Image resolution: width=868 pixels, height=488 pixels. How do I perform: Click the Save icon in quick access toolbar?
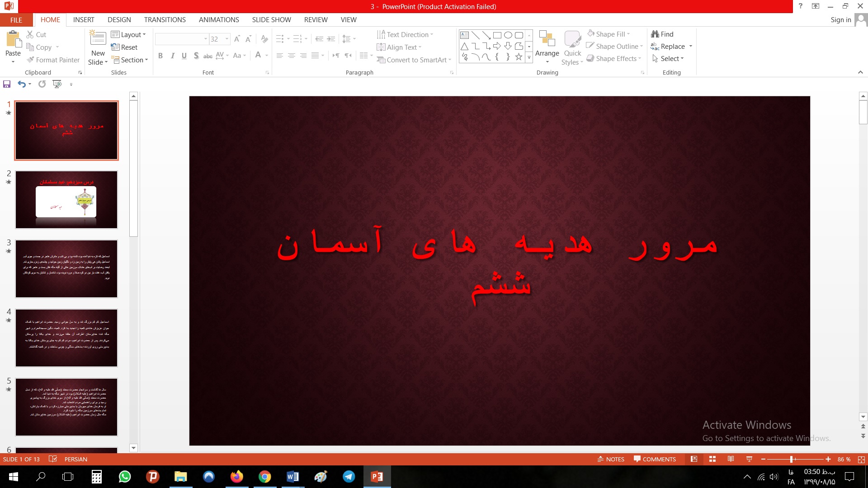[7, 84]
